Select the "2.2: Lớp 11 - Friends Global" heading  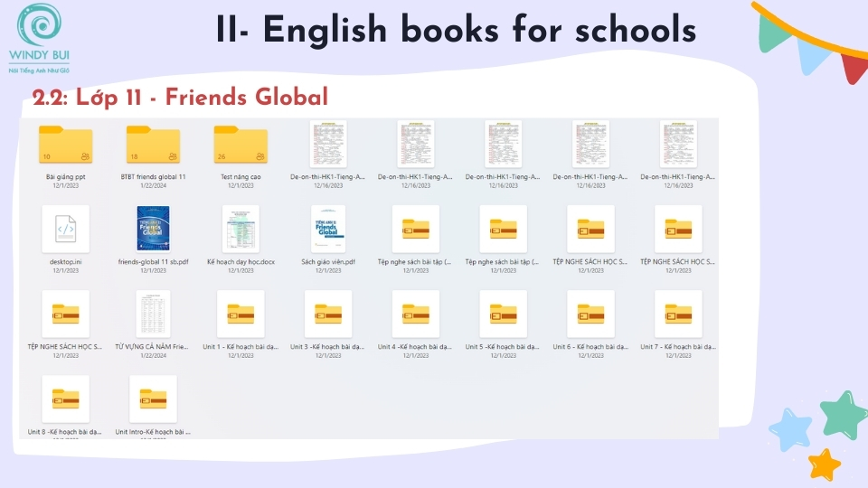coord(180,97)
